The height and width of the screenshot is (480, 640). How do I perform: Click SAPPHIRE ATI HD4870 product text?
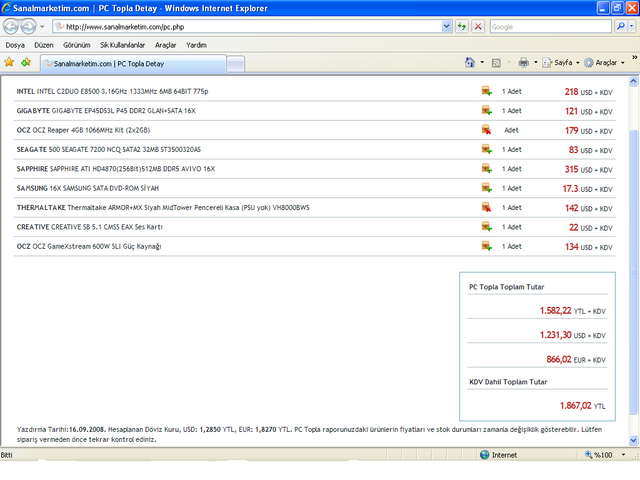[116, 169]
